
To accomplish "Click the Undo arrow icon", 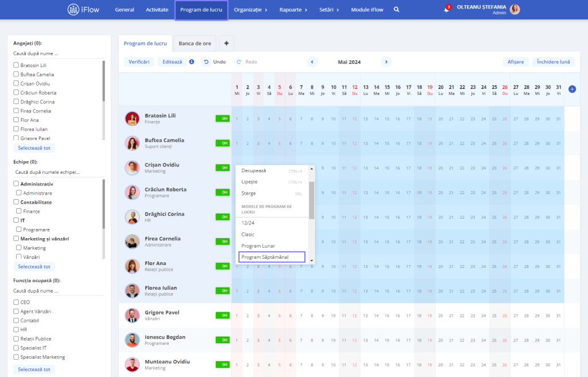I will coord(206,62).
